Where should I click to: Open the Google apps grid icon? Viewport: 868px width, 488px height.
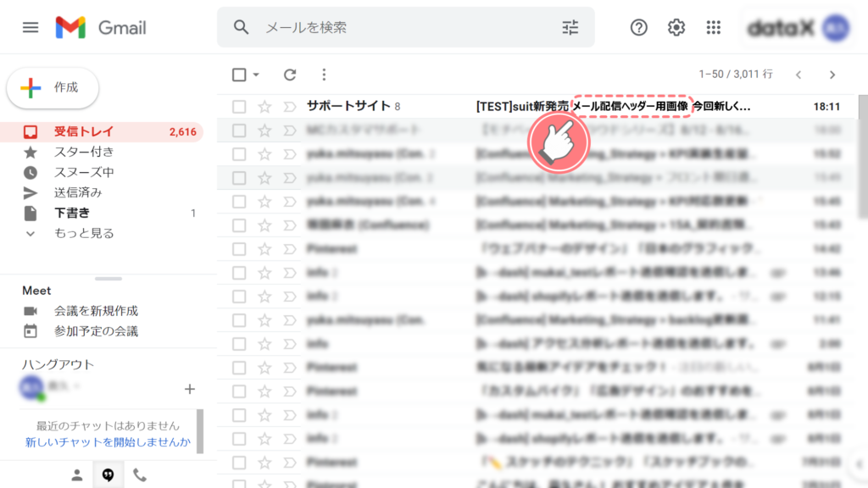tap(713, 27)
